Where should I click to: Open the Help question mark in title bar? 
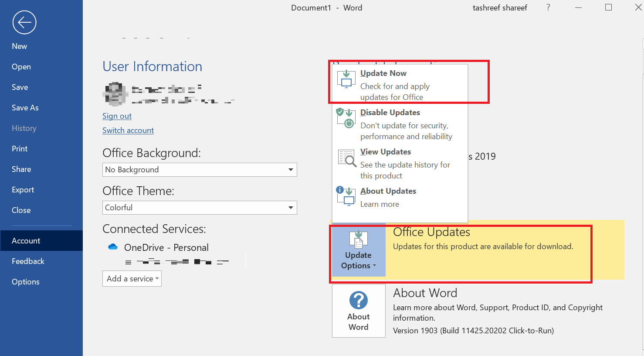click(548, 7)
